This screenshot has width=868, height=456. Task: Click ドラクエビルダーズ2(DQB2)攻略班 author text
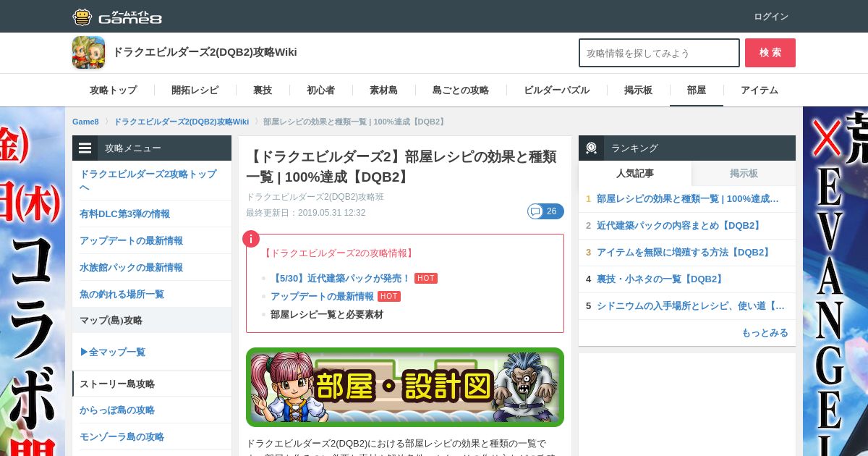point(315,197)
